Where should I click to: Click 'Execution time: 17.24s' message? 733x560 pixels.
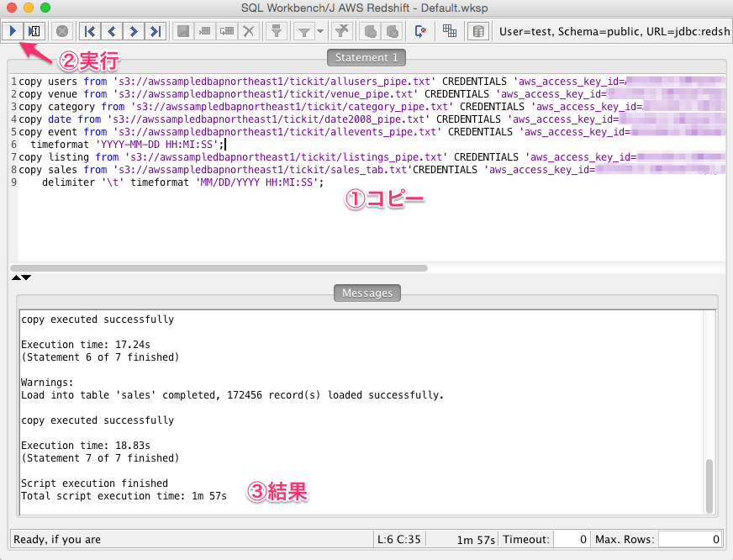pyautogui.click(x=86, y=345)
